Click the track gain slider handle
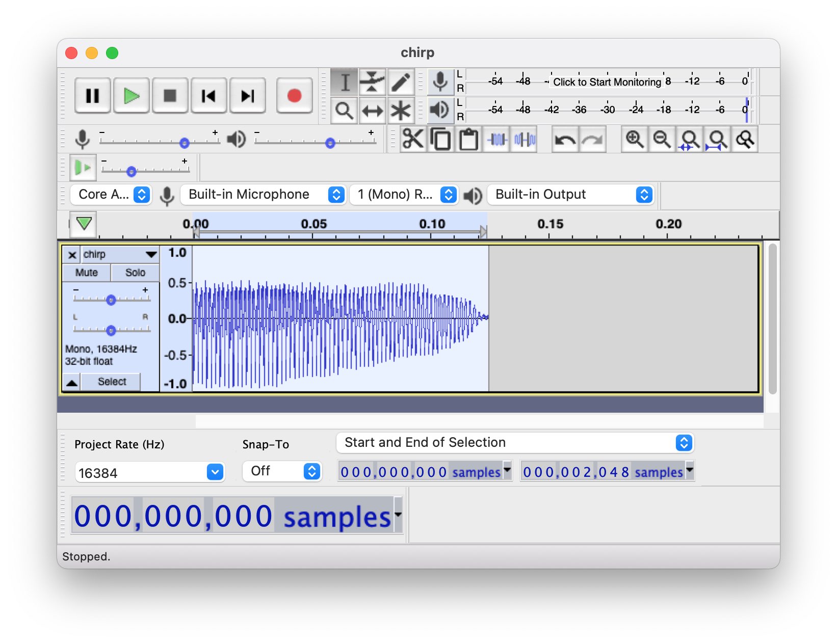837x644 pixels. 111,300
